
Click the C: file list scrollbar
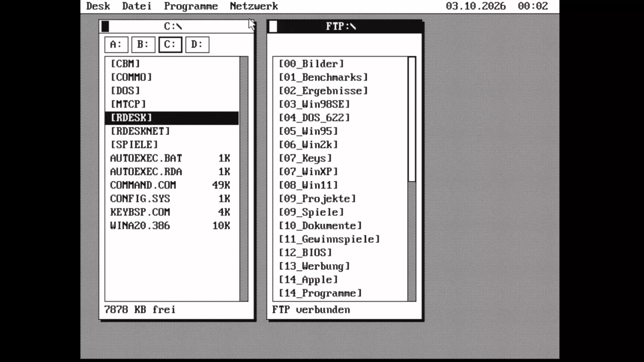point(244,179)
